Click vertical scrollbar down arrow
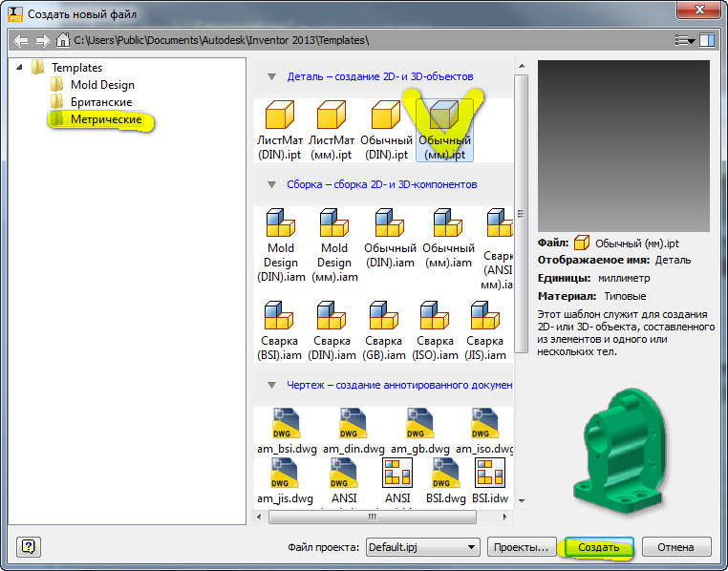728x571 pixels. click(522, 501)
